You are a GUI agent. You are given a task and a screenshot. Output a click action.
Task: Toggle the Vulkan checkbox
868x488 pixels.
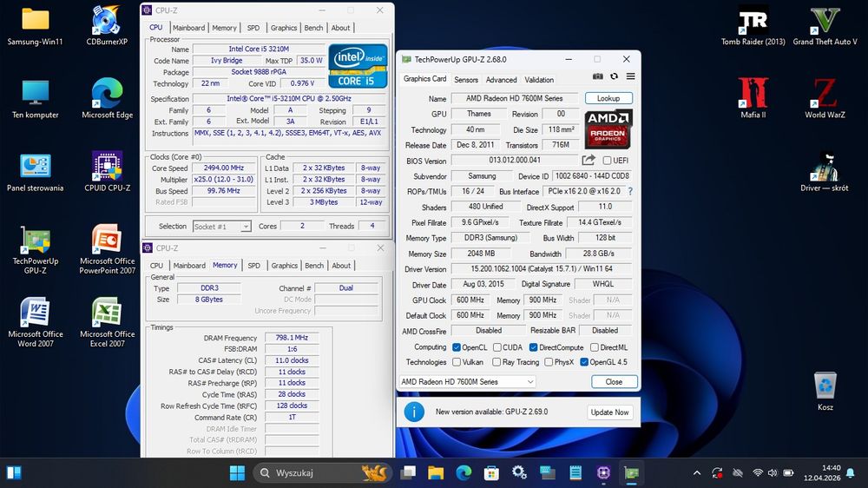point(457,362)
